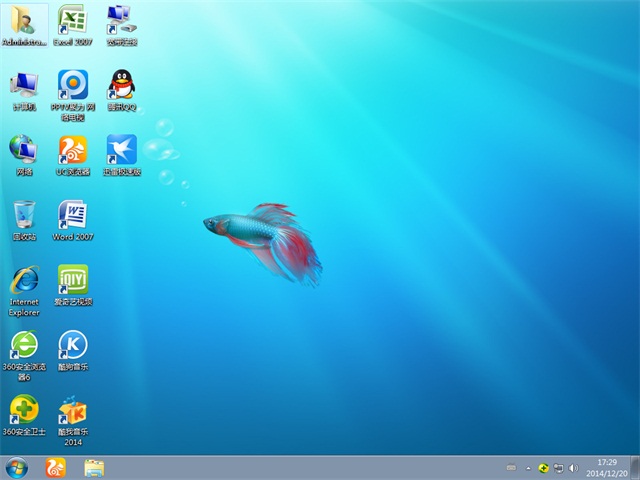Open the volume speaker tray icon
This screenshot has width=640, height=480.
pyautogui.click(x=573, y=468)
